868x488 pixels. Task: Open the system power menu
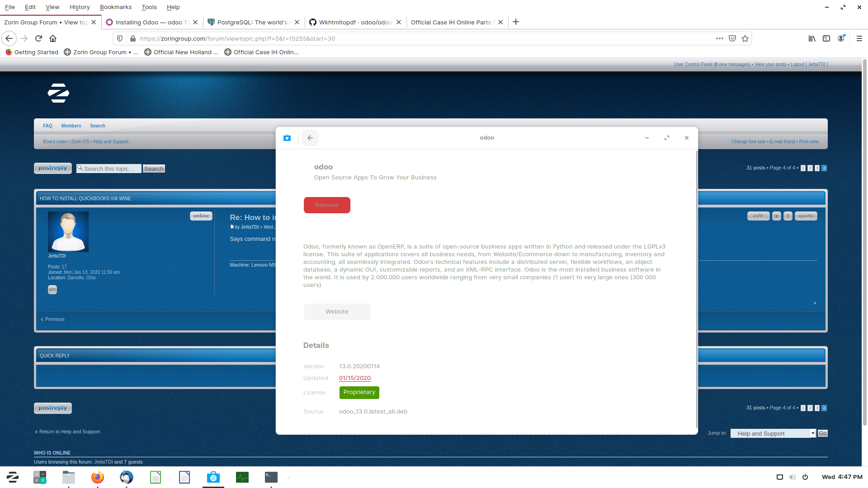[x=805, y=477]
